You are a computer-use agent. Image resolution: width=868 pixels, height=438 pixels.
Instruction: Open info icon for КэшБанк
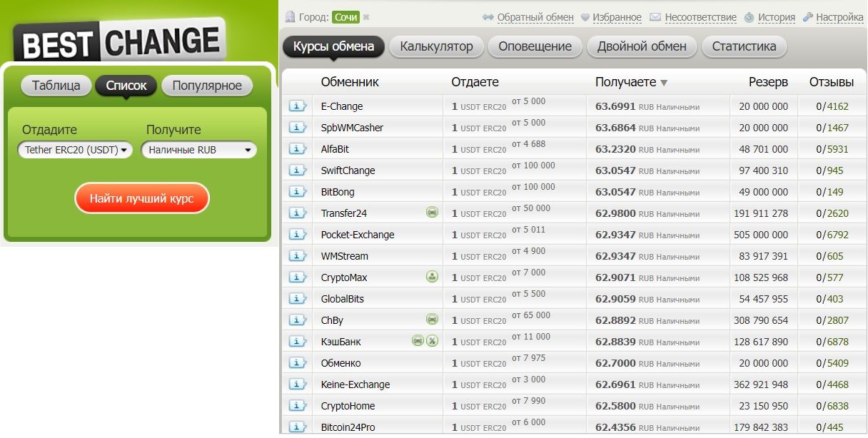[x=297, y=342]
